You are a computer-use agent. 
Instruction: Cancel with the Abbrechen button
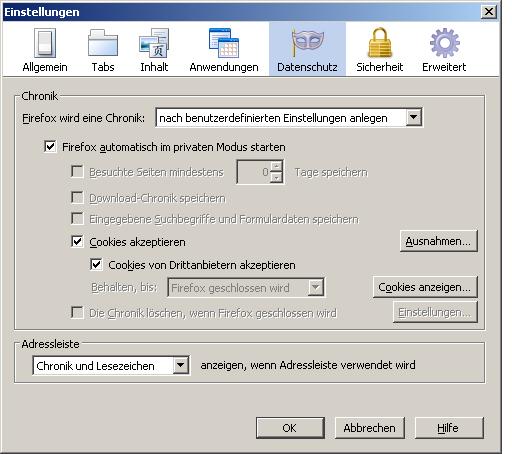point(369,428)
